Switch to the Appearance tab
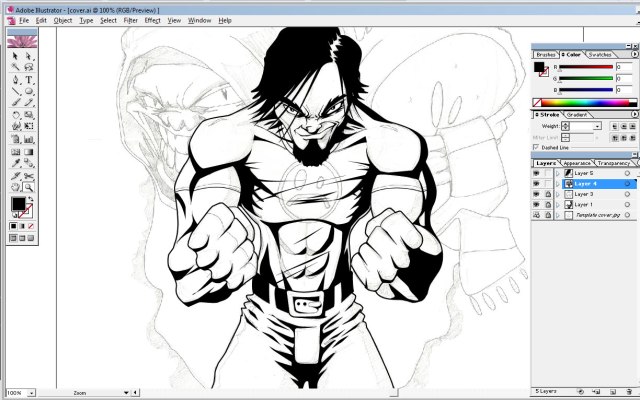This screenshot has height=400, width=640. [577, 163]
